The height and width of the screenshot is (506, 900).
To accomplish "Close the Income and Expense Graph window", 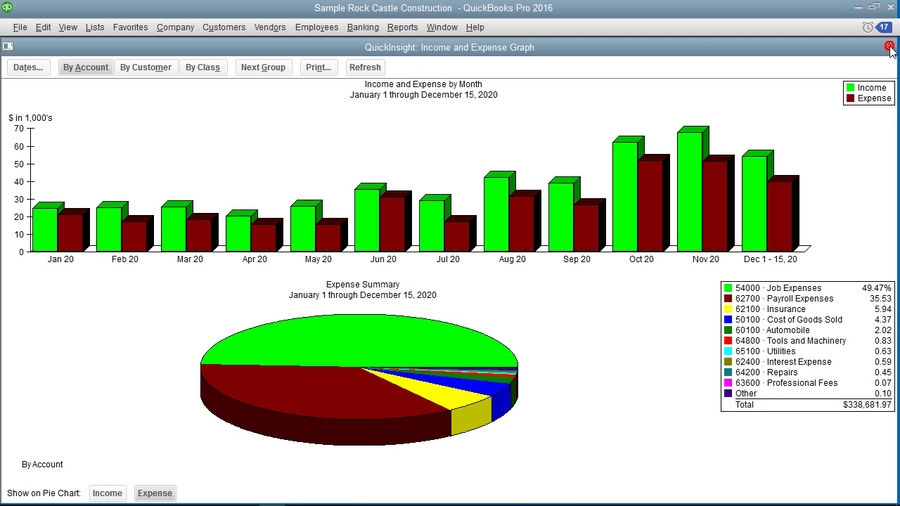I will coord(889,47).
